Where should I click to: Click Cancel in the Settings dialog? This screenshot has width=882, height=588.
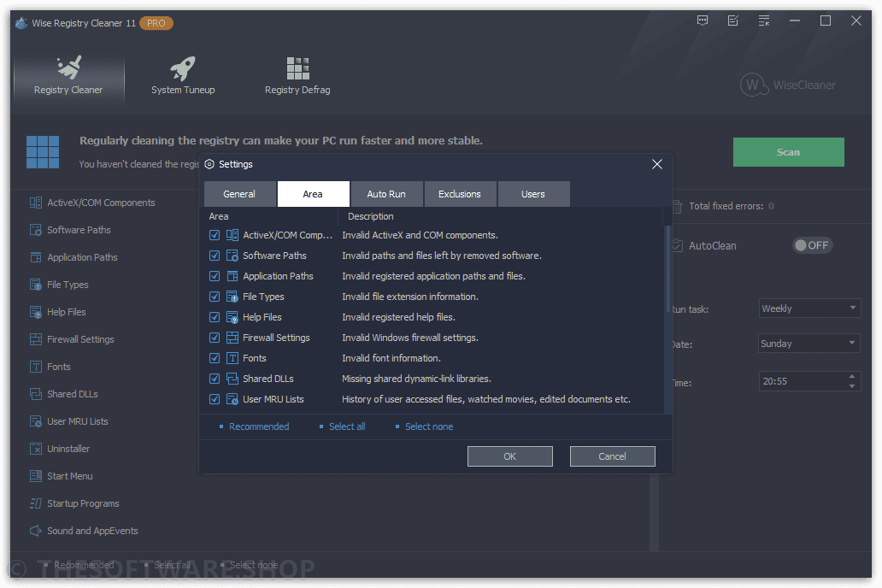coord(612,456)
